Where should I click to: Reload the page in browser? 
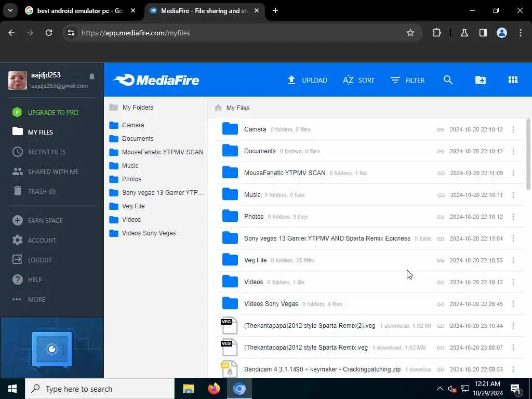pos(49,33)
